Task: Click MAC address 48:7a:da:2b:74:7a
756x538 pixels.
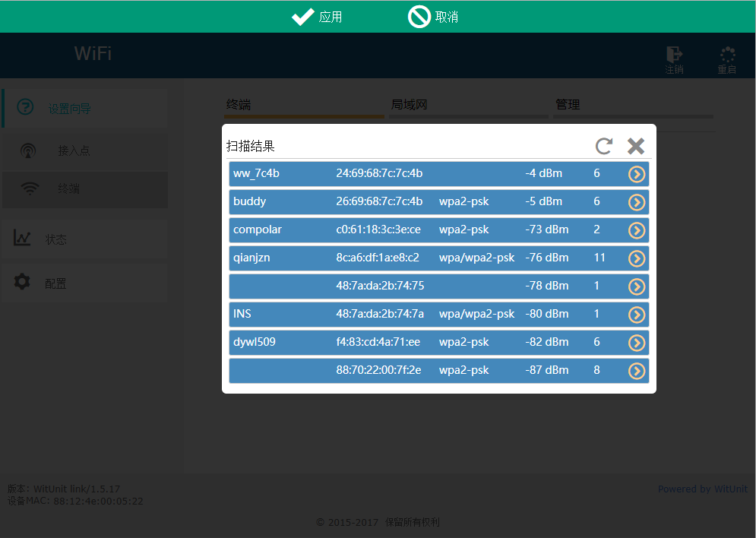Action: (379, 314)
